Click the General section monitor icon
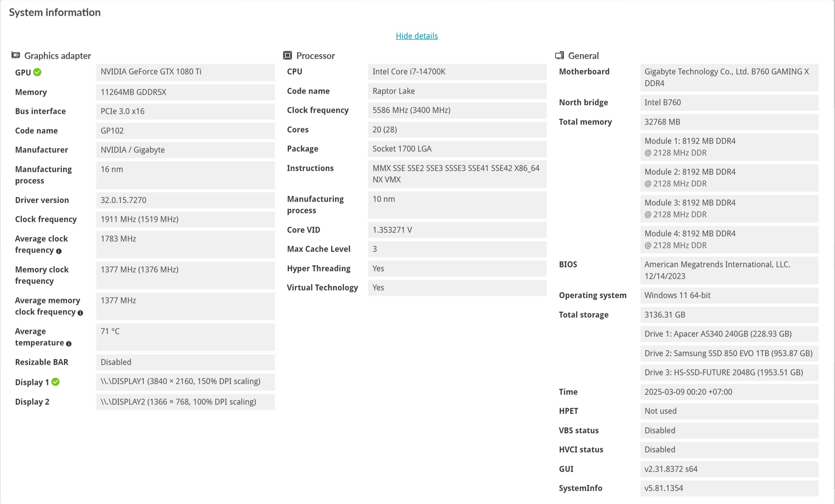This screenshot has width=835, height=504. pyautogui.click(x=559, y=55)
